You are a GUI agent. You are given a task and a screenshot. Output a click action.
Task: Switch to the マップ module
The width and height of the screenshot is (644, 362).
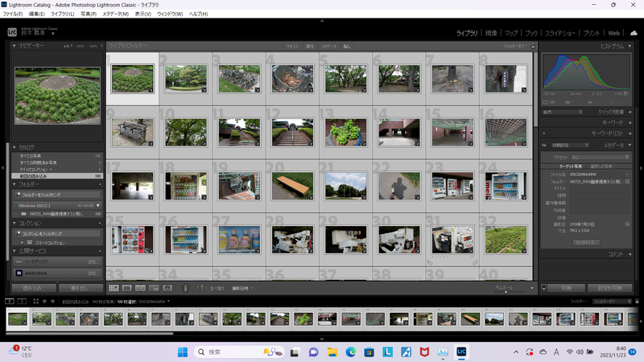(x=511, y=33)
